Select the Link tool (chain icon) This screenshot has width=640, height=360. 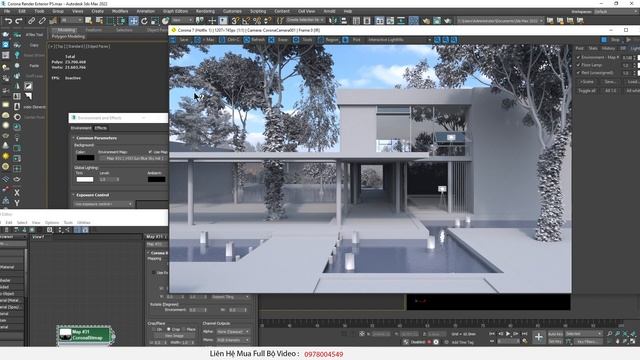click(x=31, y=20)
